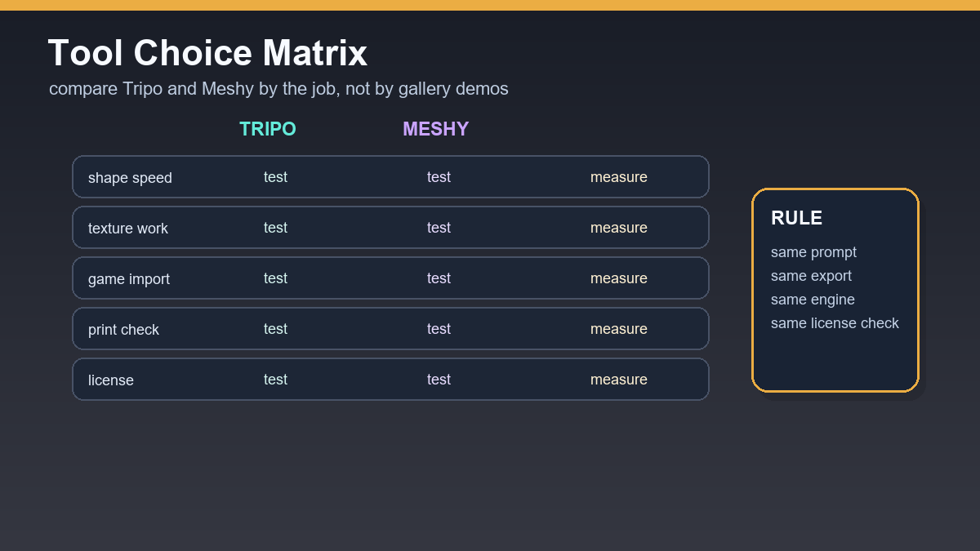Click the subtitle comparing Tripo and Meshy
Image resolution: width=980 pixels, height=551 pixels.
pyautogui.click(x=278, y=89)
